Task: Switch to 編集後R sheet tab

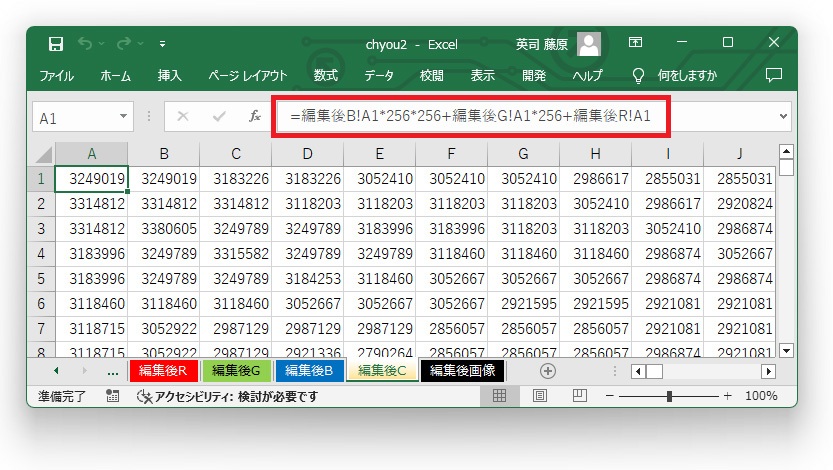Action: click(x=163, y=371)
